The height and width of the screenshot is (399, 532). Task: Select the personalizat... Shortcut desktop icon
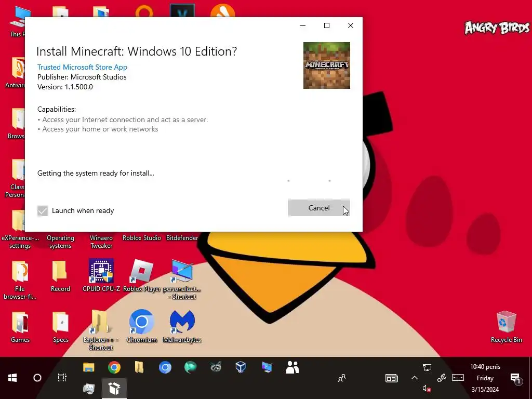tap(182, 280)
